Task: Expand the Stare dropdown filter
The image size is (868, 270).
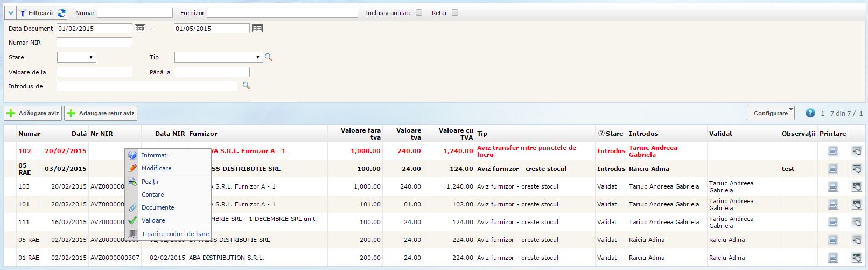Action: click(76, 57)
